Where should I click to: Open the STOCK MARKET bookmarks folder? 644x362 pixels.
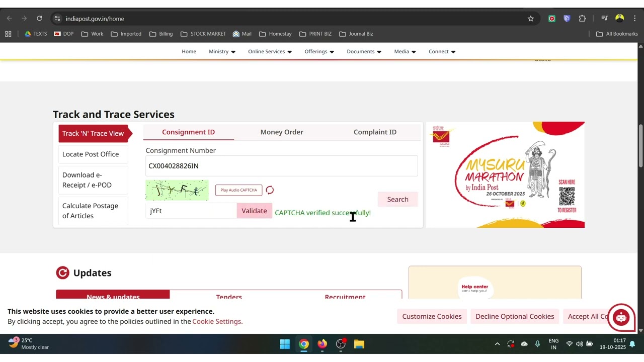203,34
